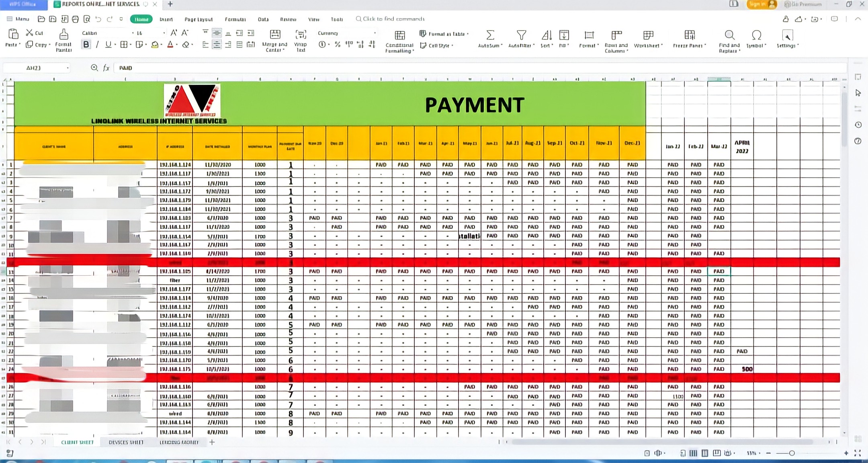
Task: Toggle Wrap Text
Action: [301, 35]
